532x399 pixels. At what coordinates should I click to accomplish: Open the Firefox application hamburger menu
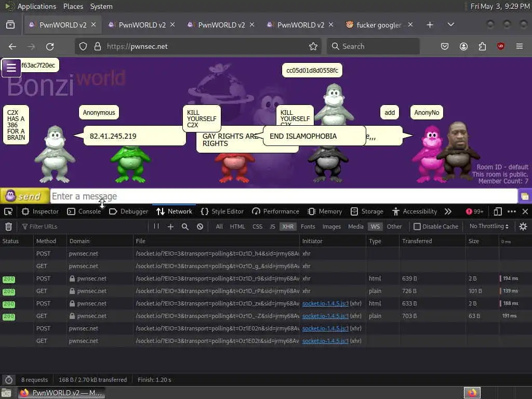click(x=519, y=46)
